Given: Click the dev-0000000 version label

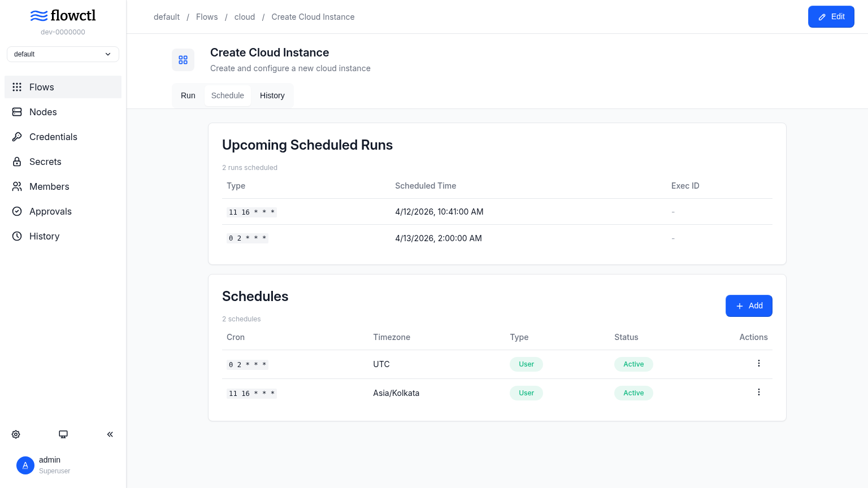Looking at the screenshot, I should [63, 32].
